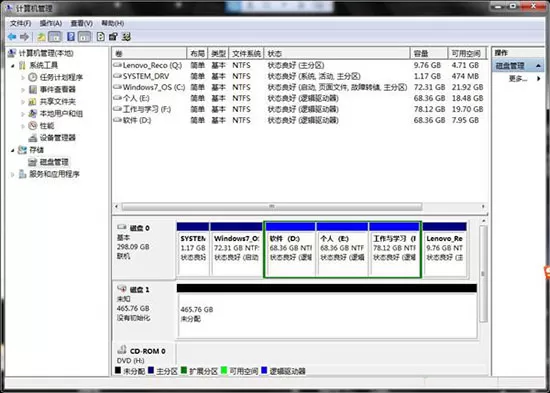This screenshot has height=393, width=550.
Task: Collapse 磁盘管理 section in 操作 pane
Action: click(538, 66)
